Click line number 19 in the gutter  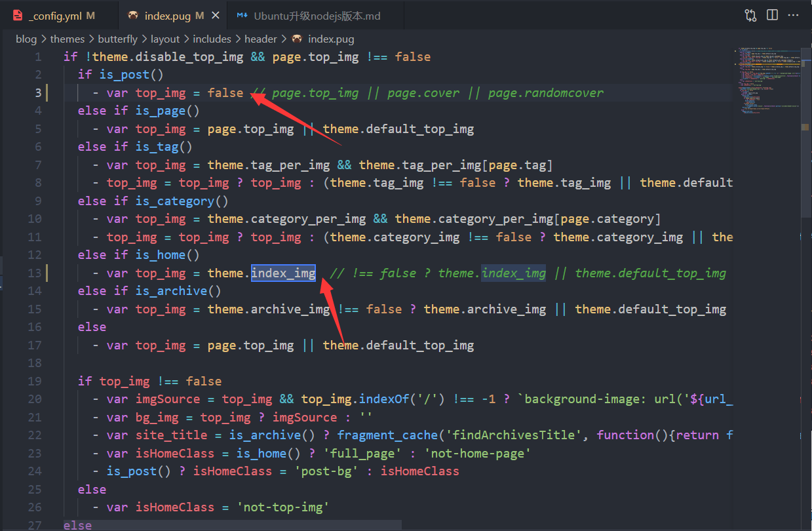coord(35,381)
